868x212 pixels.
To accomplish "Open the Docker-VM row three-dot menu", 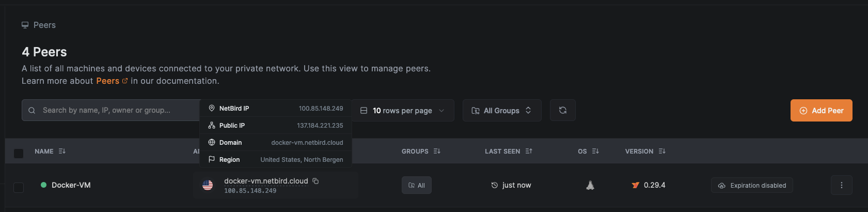I will [842, 185].
